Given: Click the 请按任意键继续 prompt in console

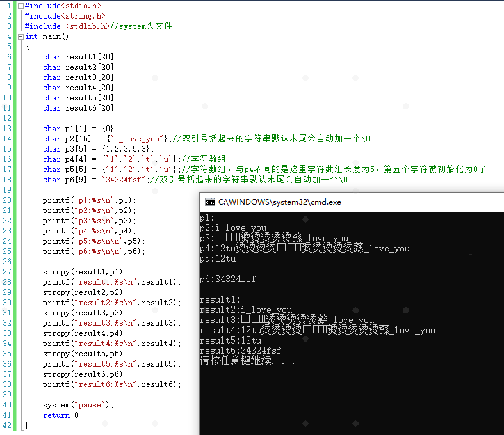Looking at the screenshot, I should (x=247, y=361).
